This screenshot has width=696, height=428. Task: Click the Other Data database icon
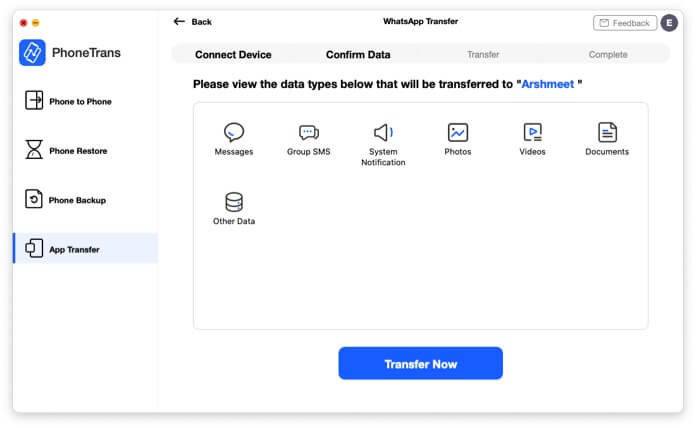tap(234, 202)
